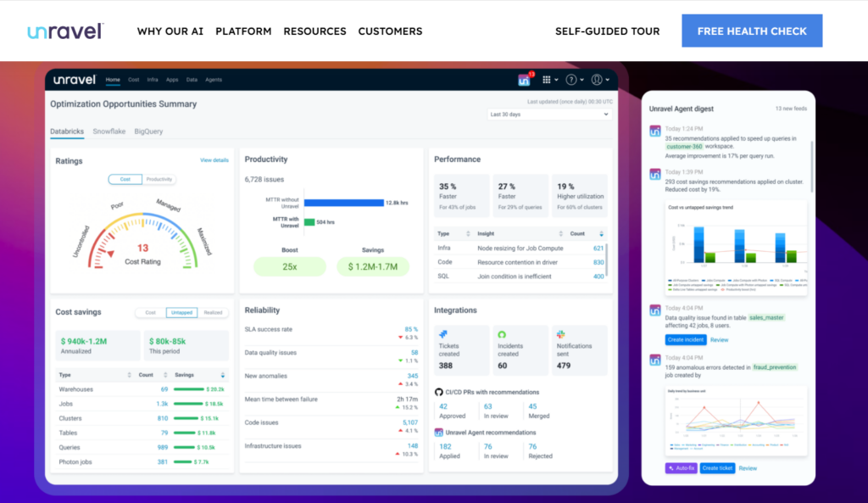Viewport: 868px width, 503px height.
Task: Open the Last 30 days dropdown
Action: [x=549, y=115]
